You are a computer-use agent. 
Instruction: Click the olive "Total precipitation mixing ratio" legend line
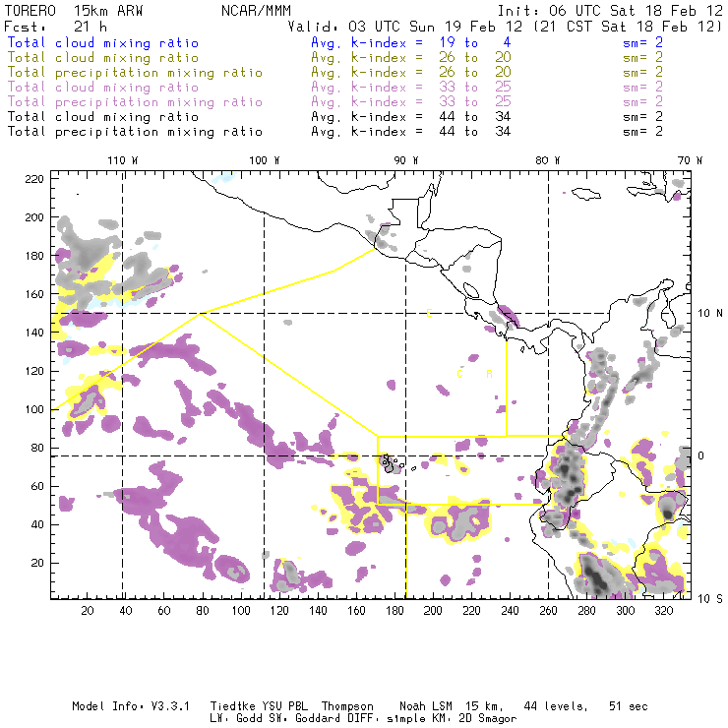point(135,73)
